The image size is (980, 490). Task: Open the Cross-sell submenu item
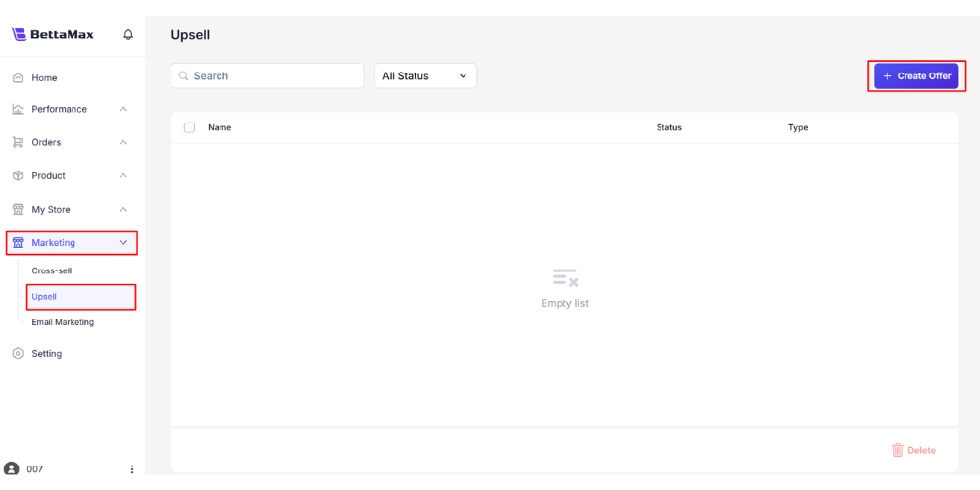53,270
